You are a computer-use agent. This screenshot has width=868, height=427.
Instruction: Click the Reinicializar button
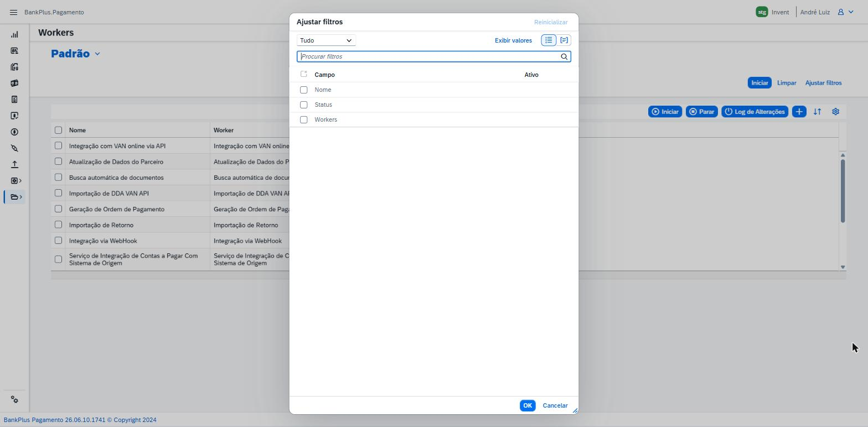[x=551, y=22]
